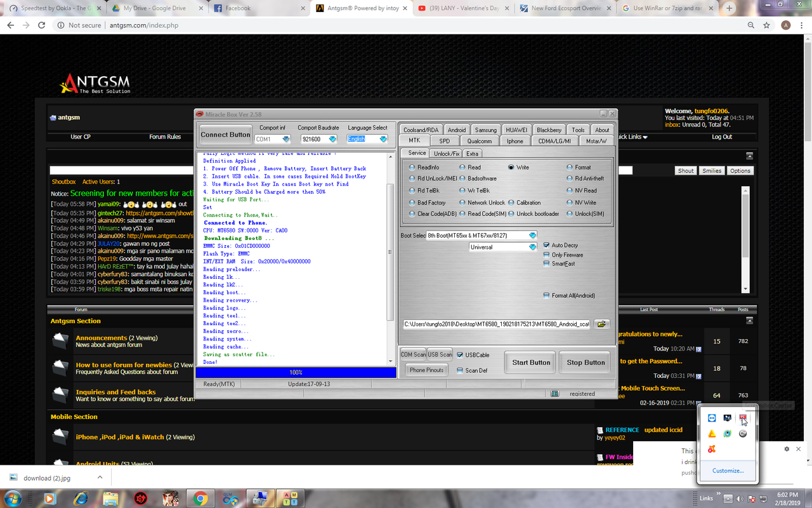Choose the Network Unlock radio option
812x508 pixels.
(462, 203)
